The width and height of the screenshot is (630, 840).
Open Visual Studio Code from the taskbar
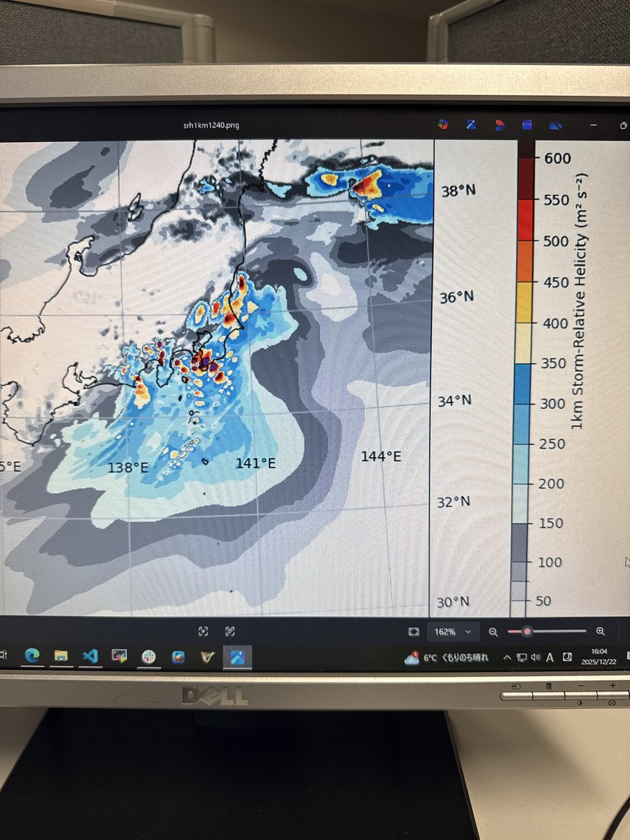click(x=90, y=657)
